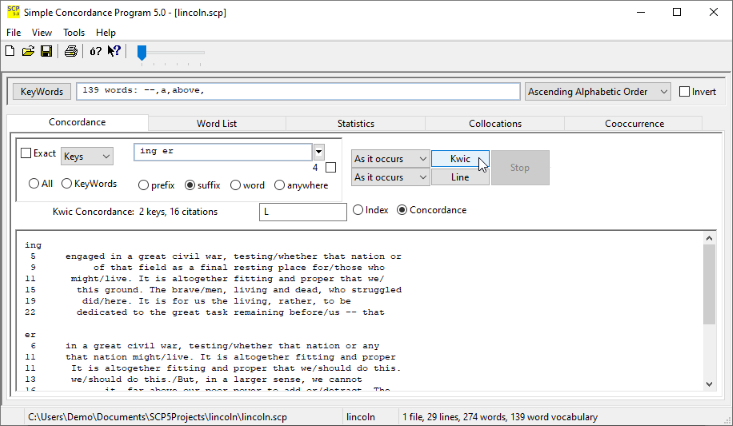
Task: Open the Tools menu
Action: pos(74,33)
